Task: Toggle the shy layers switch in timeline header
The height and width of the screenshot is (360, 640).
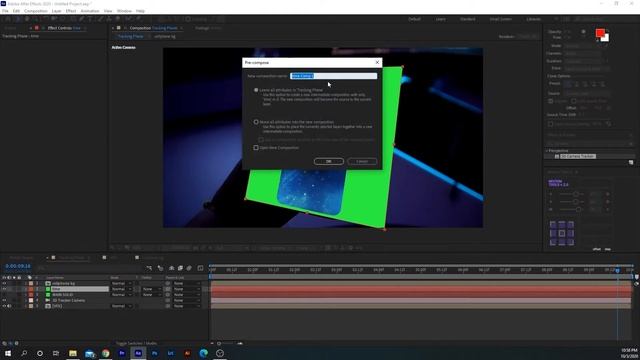Action: (171, 268)
